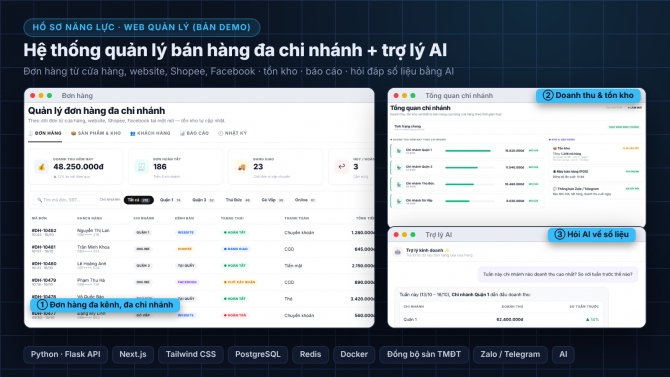Click the KHÁCH HÀNG column header
The height and width of the screenshot is (377, 670).
[x=89, y=218]
